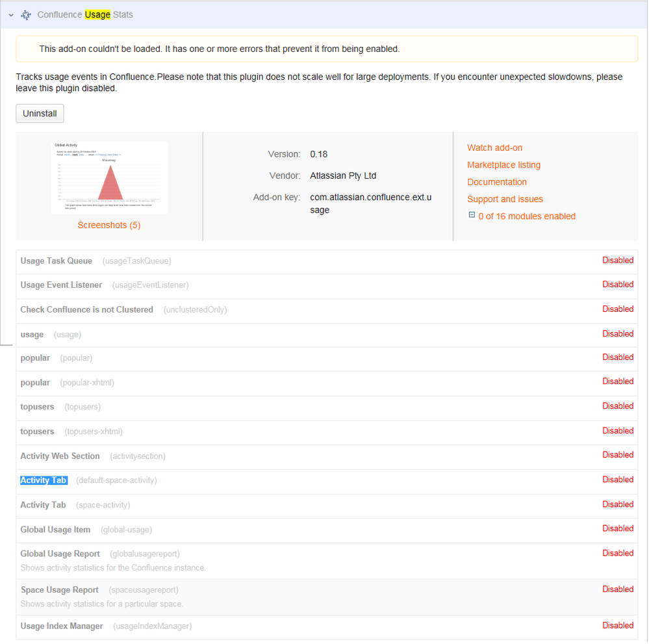
Task: Collapse the Confluence Usage Stats add-on chevron
Action: 11,15
